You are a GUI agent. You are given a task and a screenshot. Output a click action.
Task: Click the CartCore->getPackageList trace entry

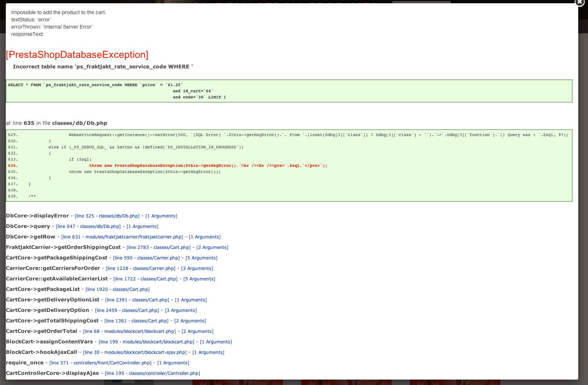click(x=43, y=289)
